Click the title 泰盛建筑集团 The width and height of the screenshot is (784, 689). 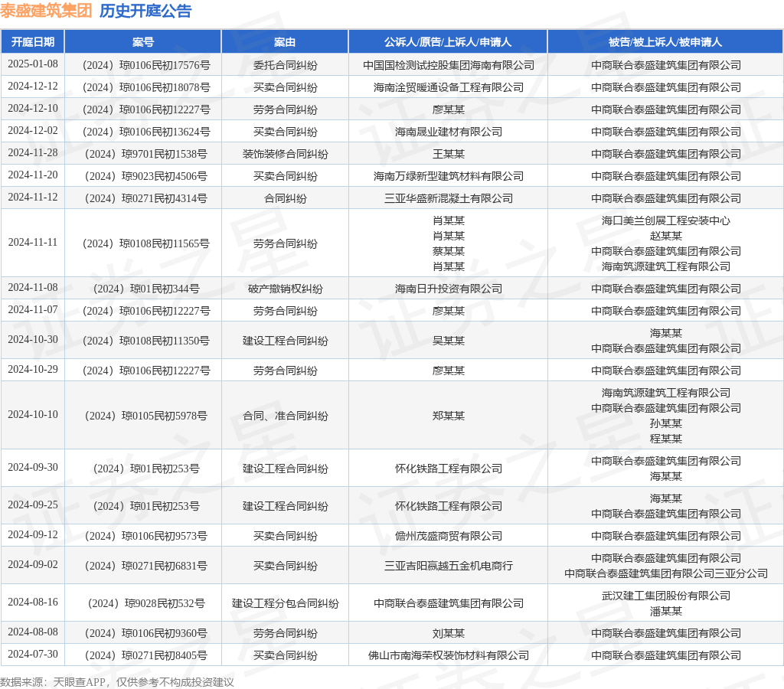click(x=46, y=11)
